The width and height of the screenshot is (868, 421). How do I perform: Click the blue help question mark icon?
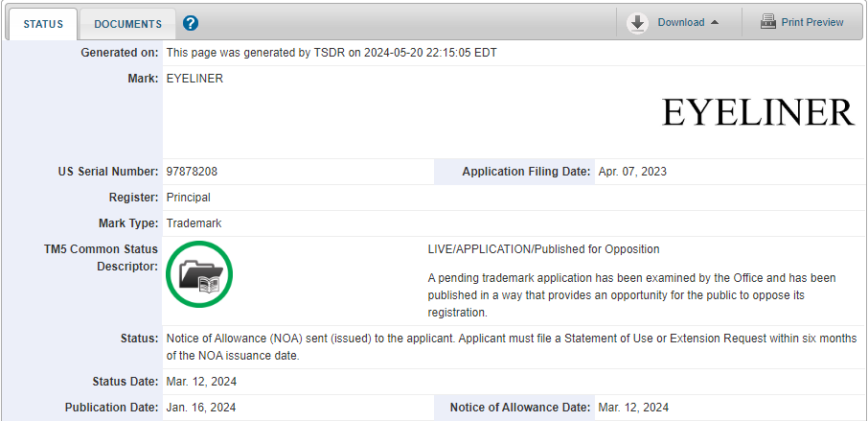pos(190,23)
